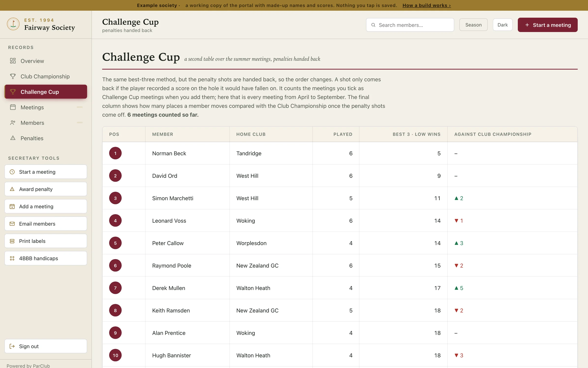Click the Sign out button
The height and width of the screenshot is (368, 588).
point(46,346)
